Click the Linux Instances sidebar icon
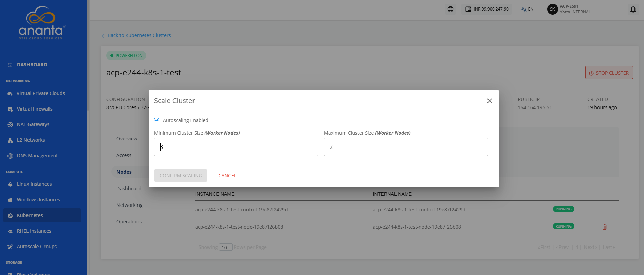This screenshot has height=275, width=644. (10, 184)
